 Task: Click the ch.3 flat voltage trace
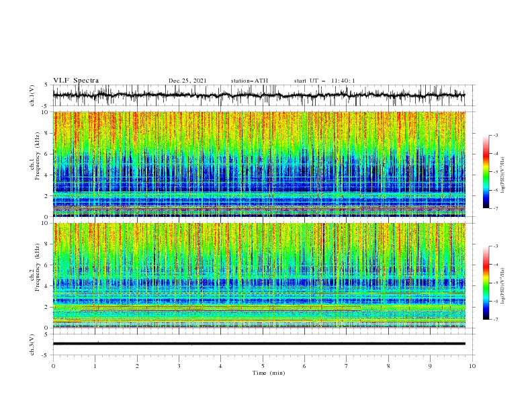click(x=259, y=344)
